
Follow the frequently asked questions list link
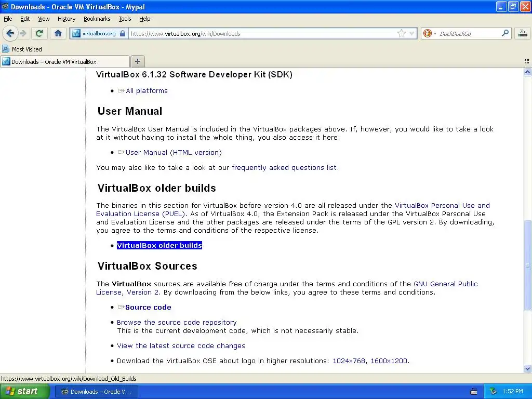[x=284, y=167]
